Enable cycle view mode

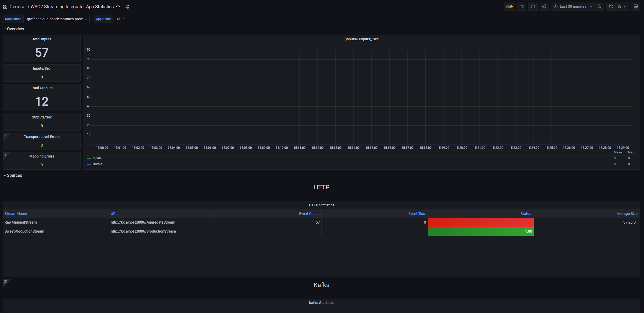click(636, 6)
